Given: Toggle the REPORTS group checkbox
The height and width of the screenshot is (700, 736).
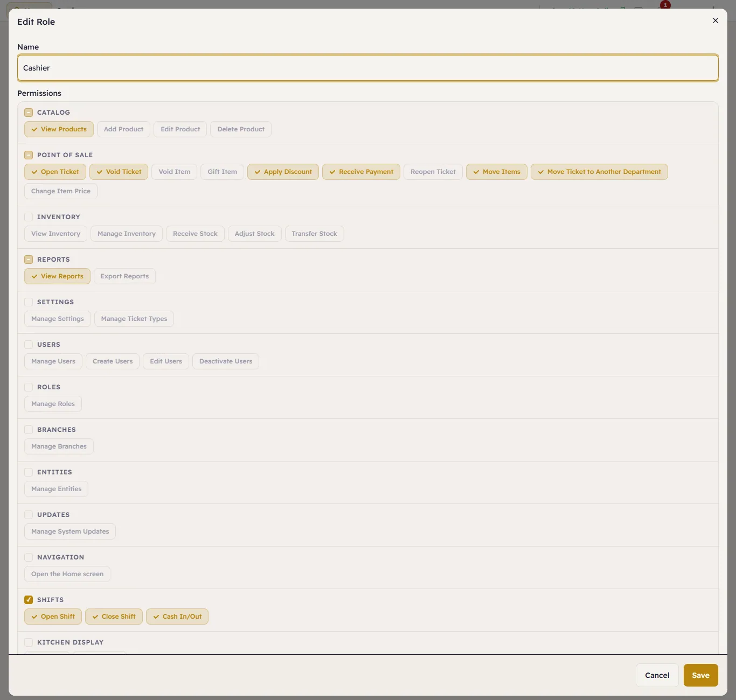Looking at the screenshot, I should [x=29, y=260].
